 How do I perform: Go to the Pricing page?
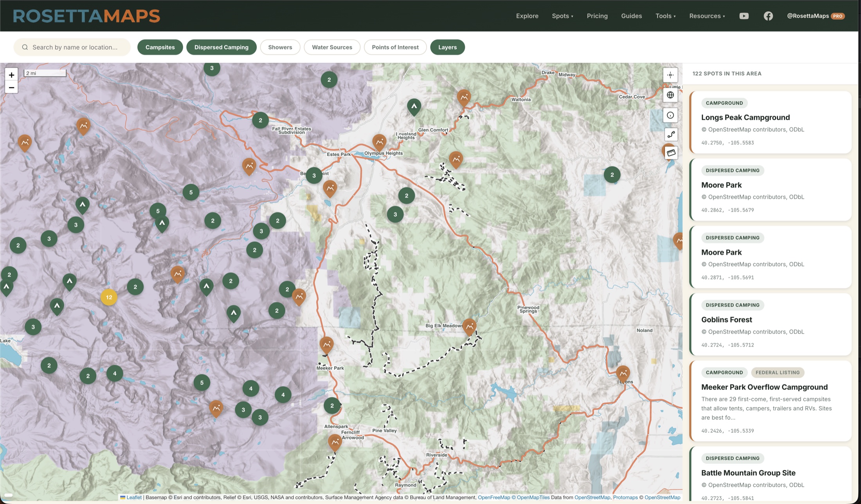597,16
